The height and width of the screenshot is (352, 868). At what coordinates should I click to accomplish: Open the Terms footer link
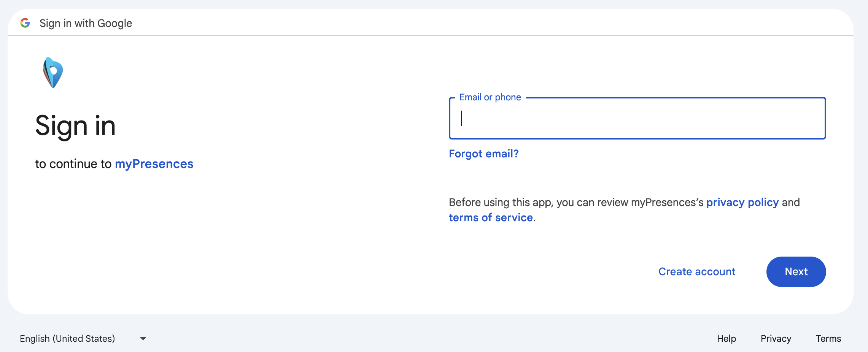(828, 338)
